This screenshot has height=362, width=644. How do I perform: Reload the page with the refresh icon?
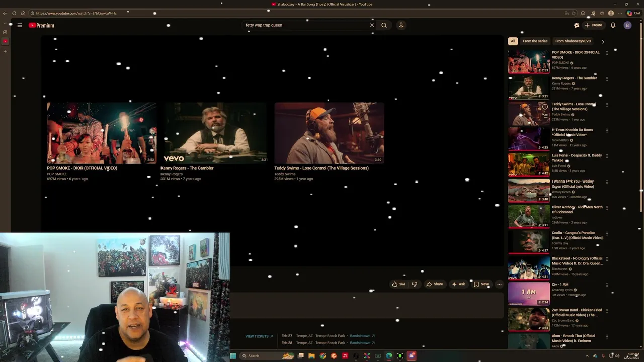14,13
